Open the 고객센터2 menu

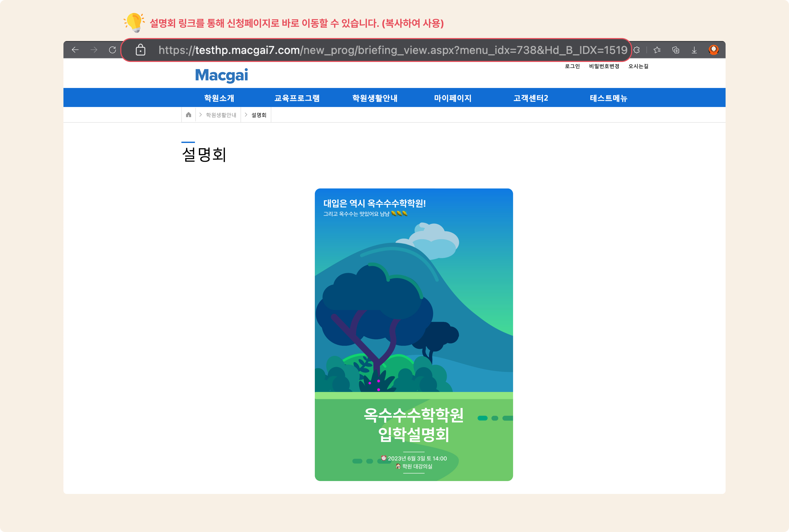tap(531, 98)
